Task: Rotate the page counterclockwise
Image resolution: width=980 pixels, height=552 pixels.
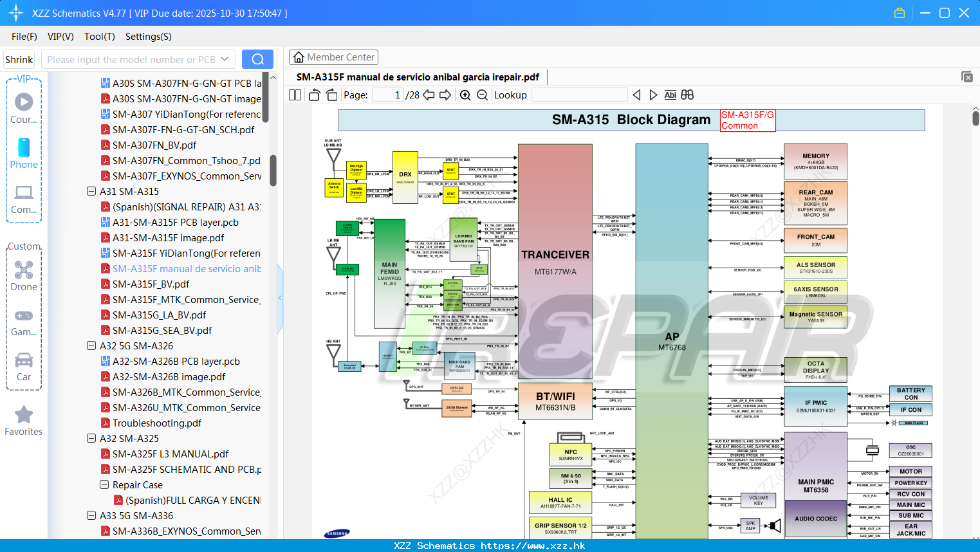Action: click(x=315, y=95)
